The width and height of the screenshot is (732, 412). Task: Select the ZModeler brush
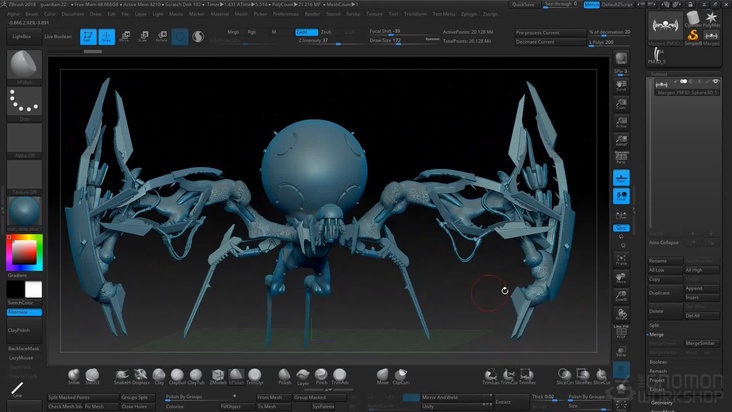coord(218,376)
